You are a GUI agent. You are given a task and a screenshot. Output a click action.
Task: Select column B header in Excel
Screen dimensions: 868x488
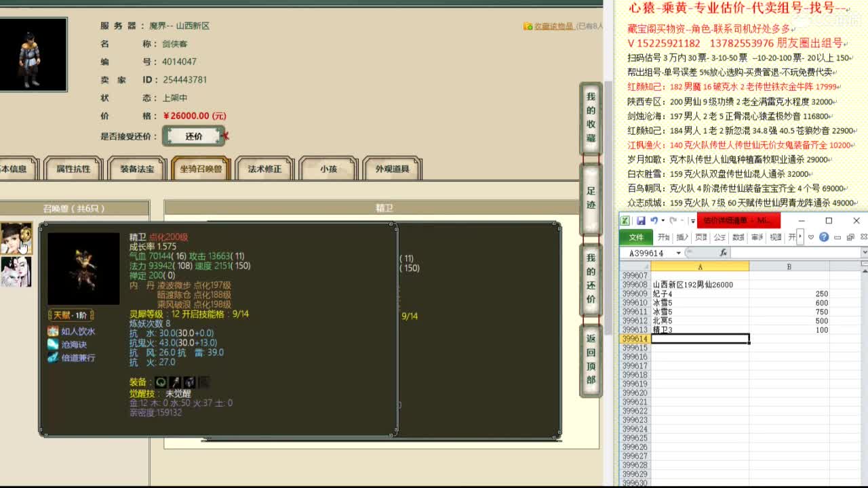click(x=789, y=267)
